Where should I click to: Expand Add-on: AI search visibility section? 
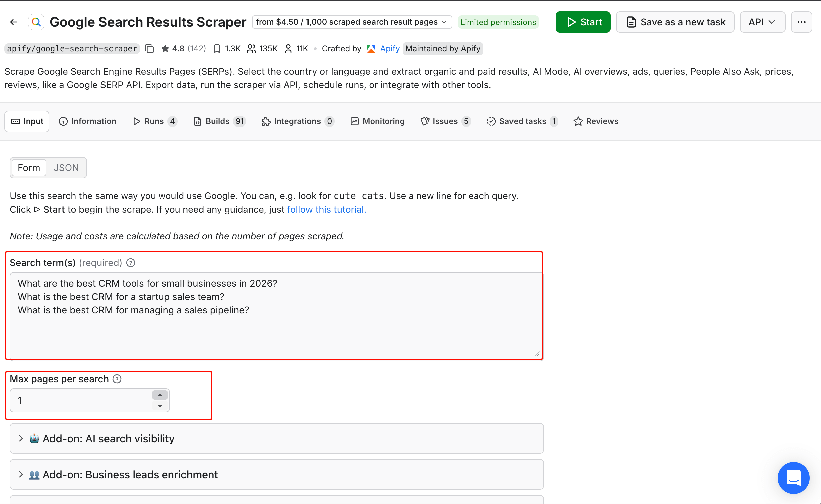276,438
